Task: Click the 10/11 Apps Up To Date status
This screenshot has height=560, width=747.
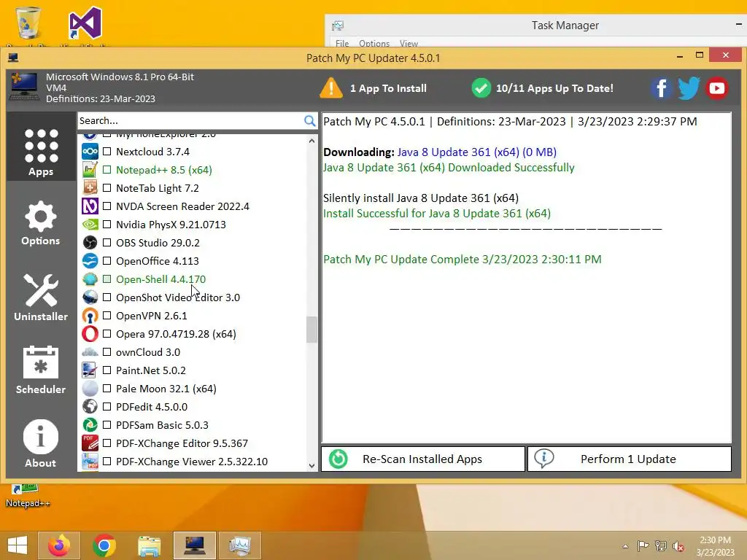Action: click(554, 88)
